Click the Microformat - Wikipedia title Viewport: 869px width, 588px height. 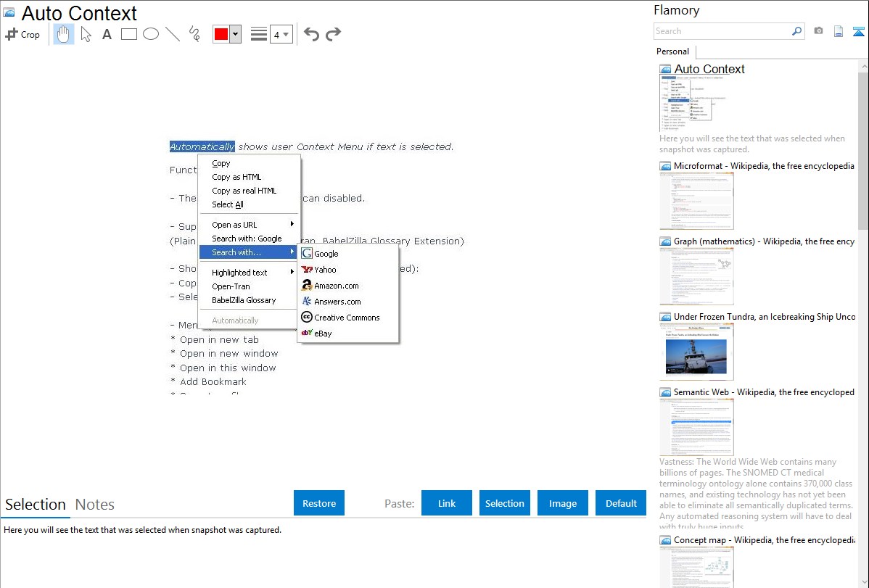tap(764, 166)
